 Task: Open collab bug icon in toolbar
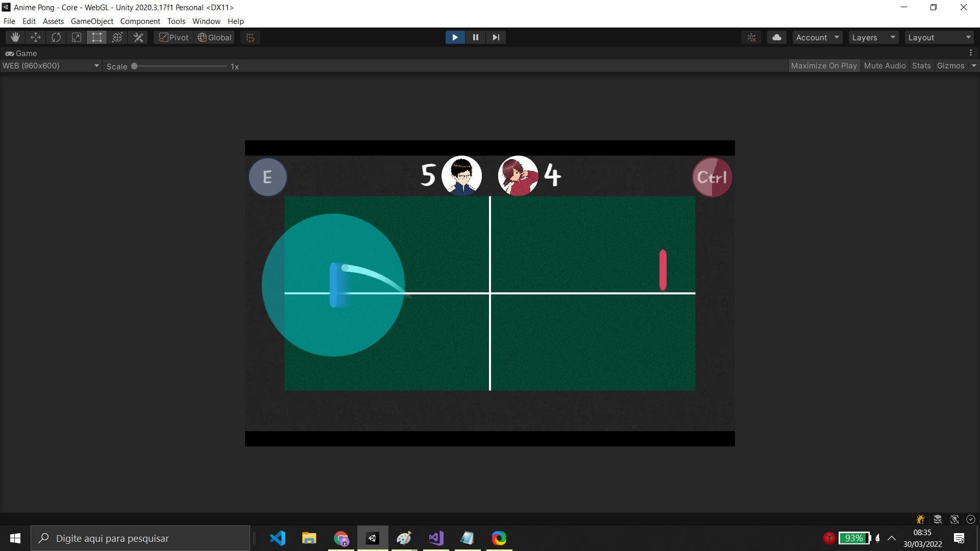point(751,37)
